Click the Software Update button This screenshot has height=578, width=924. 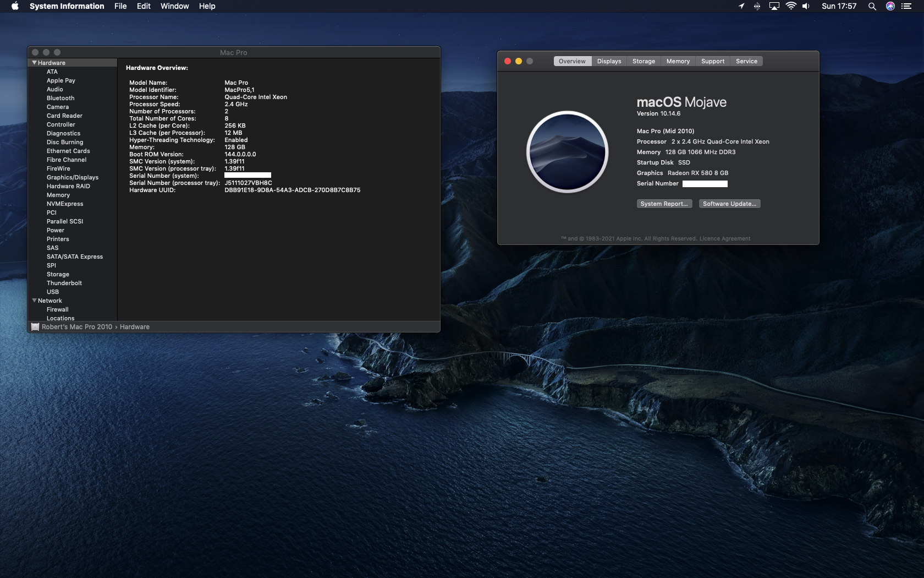[730, 204]
